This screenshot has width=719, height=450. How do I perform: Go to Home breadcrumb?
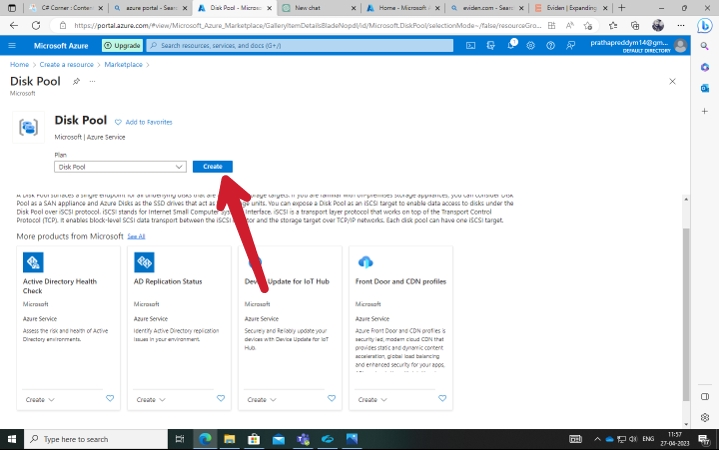click(x=19, y=65)
